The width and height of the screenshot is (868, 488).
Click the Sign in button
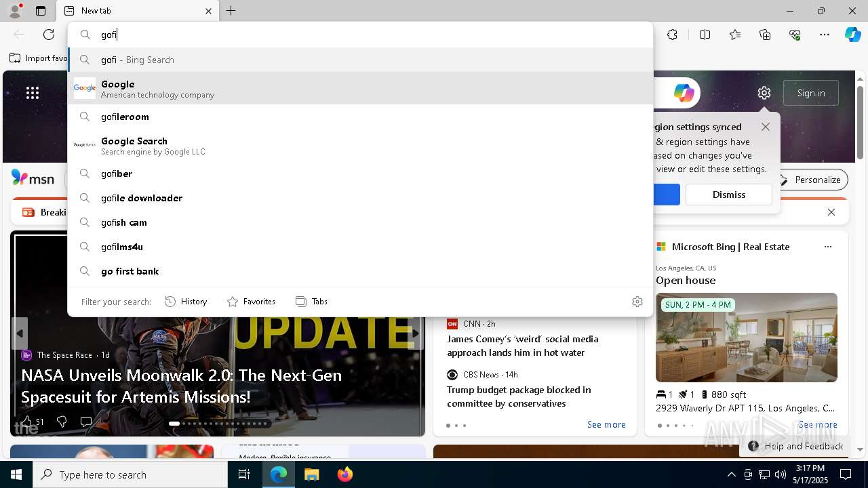point(811,93)
